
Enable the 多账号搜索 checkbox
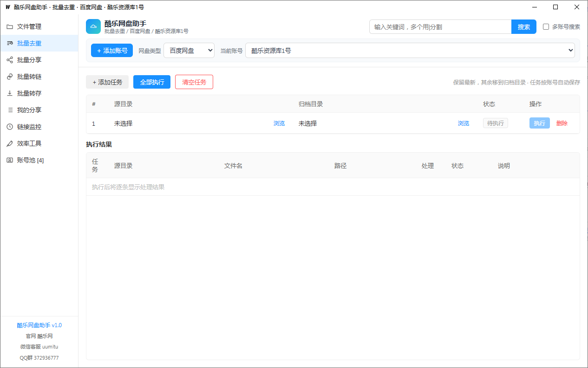pyautogui.click(x=546, y=27)
